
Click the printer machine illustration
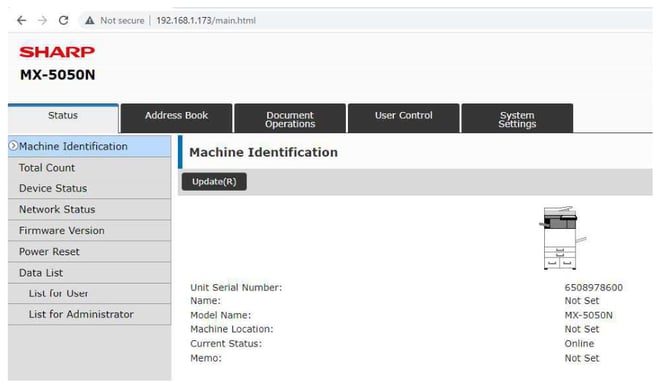click(x=562, y=237)
